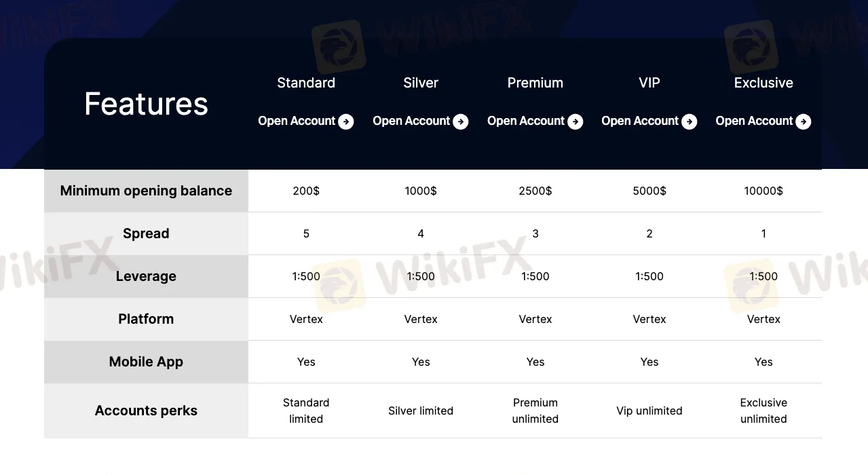The width and height of the screenshot is (868, 475).
Task: Open an Exclusive account via its link
Action: [x=754, y=121]
